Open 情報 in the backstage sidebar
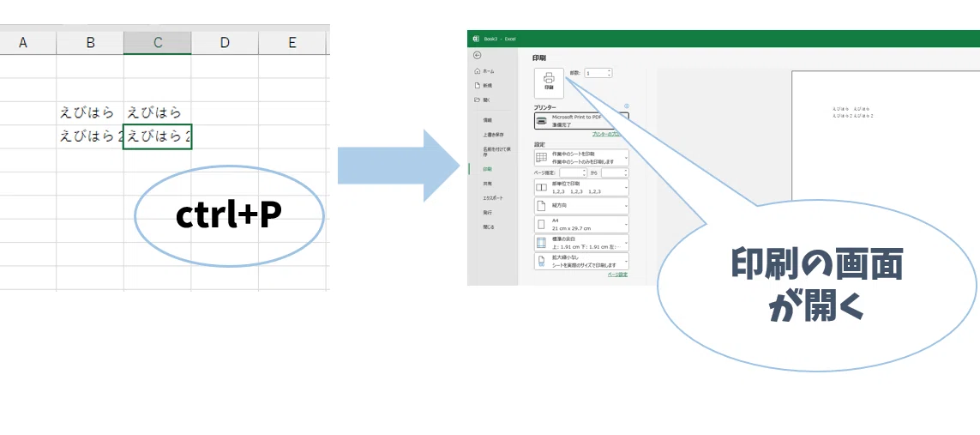This screenshot has height=435, width=980. coord(488,119)
